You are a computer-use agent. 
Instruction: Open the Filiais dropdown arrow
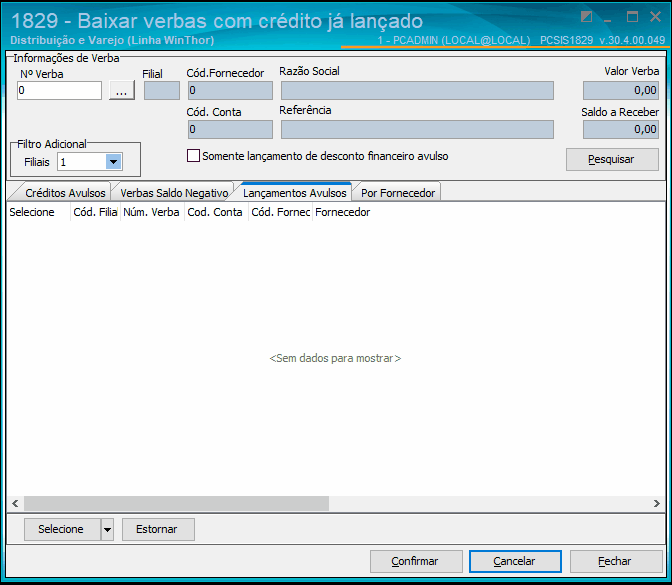114,162
